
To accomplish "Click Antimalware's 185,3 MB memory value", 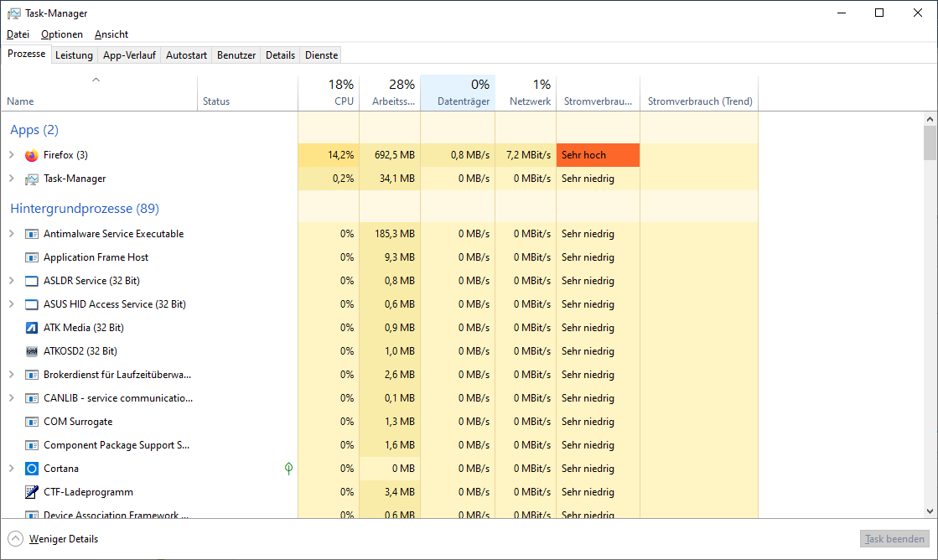I will click(x=395, y=234).
